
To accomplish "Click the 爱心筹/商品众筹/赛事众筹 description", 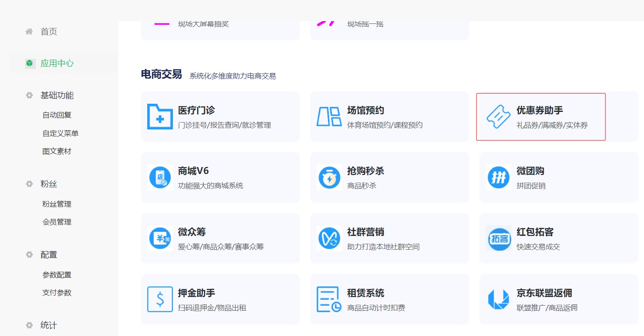I will click(x=221, y=247).
